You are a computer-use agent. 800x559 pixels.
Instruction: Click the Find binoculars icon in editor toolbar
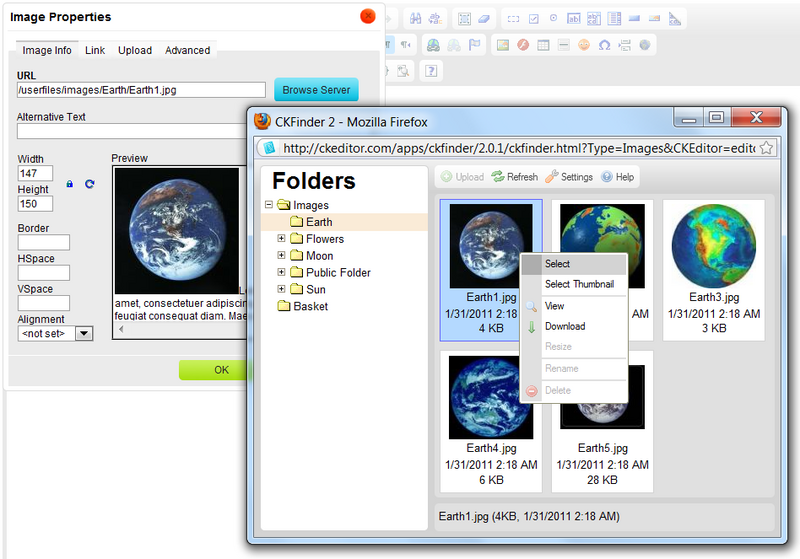coord(416,19)
